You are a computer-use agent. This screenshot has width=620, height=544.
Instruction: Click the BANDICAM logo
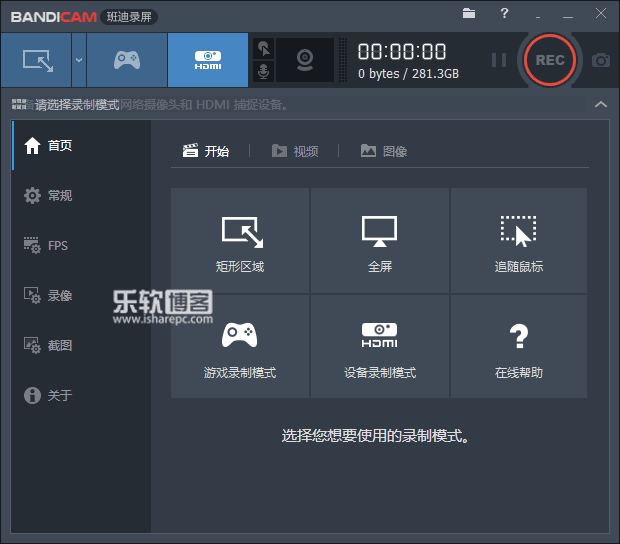tap(53, 17)
